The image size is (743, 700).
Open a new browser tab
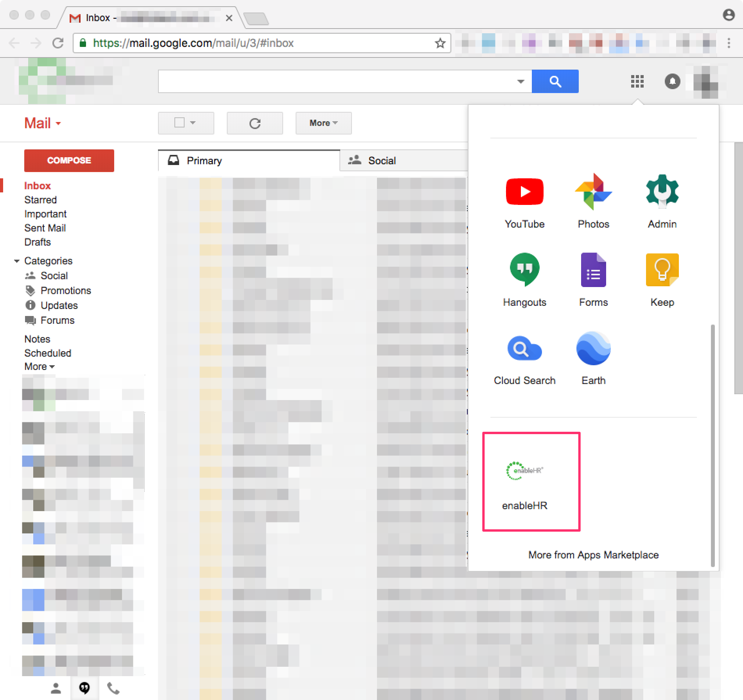[x=256, y=18]
